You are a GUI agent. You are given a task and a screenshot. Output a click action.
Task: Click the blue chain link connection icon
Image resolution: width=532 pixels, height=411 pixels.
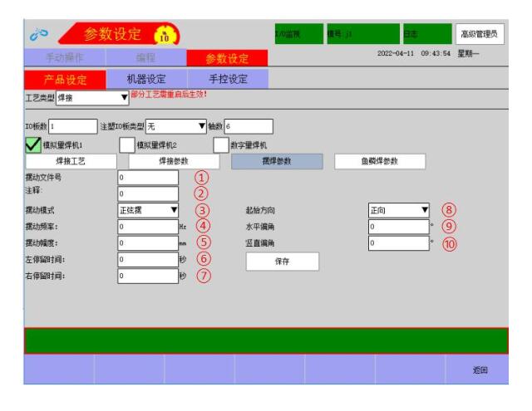click(x=39, y=34)
